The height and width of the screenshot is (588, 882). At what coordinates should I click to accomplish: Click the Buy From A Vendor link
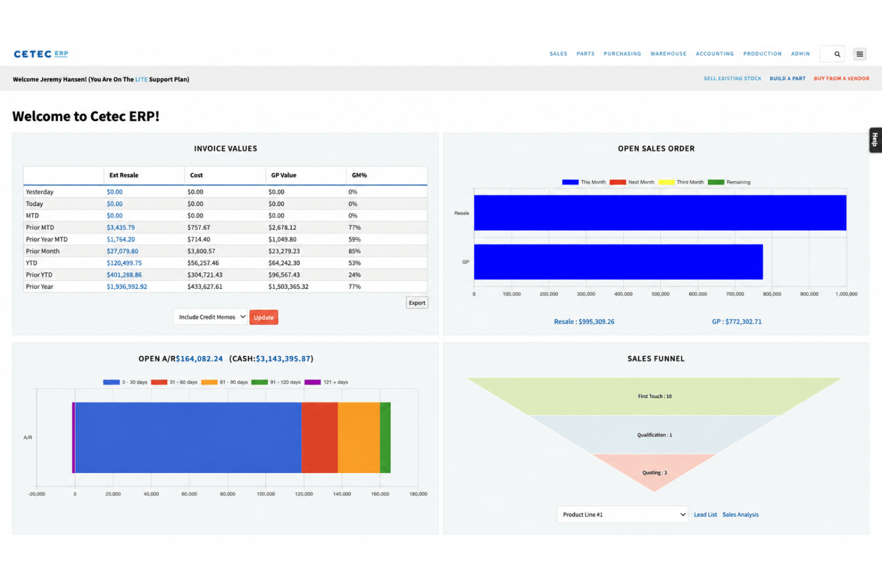click(x=841, y=79)
